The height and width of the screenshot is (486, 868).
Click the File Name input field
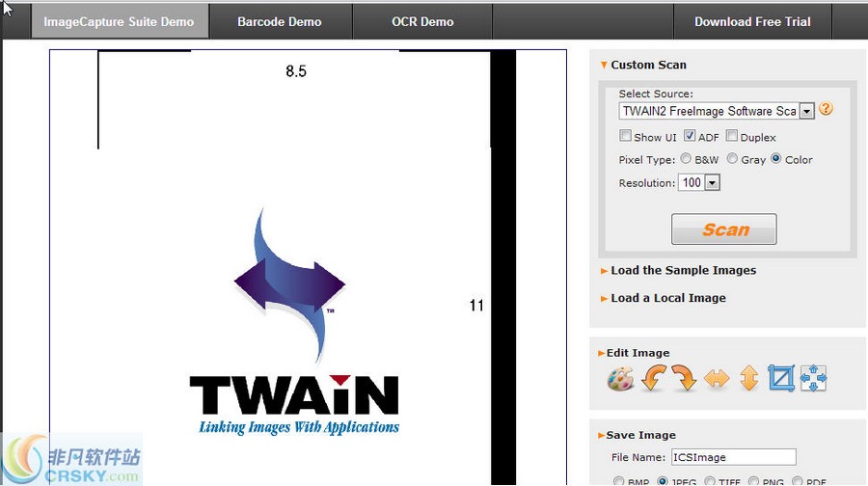point(734,457)
